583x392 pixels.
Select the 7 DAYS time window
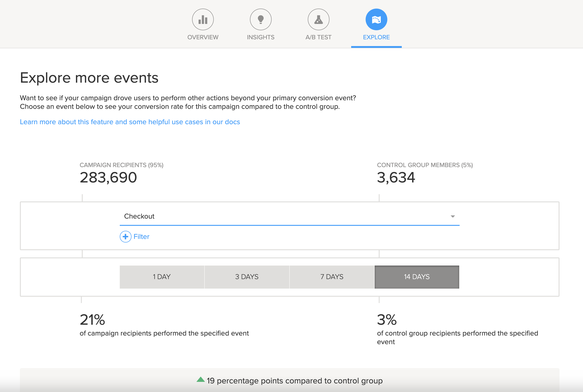(332, 277)
